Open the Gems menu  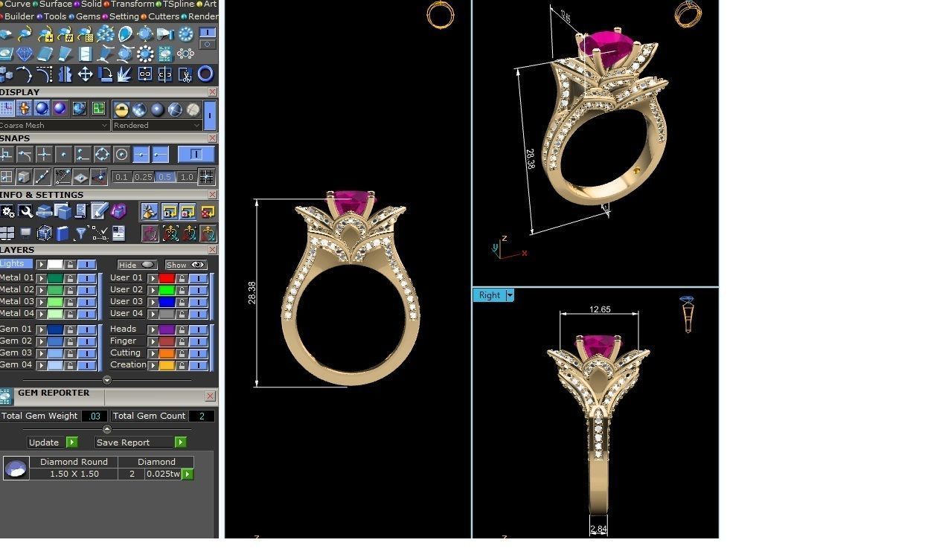[88, 16]
